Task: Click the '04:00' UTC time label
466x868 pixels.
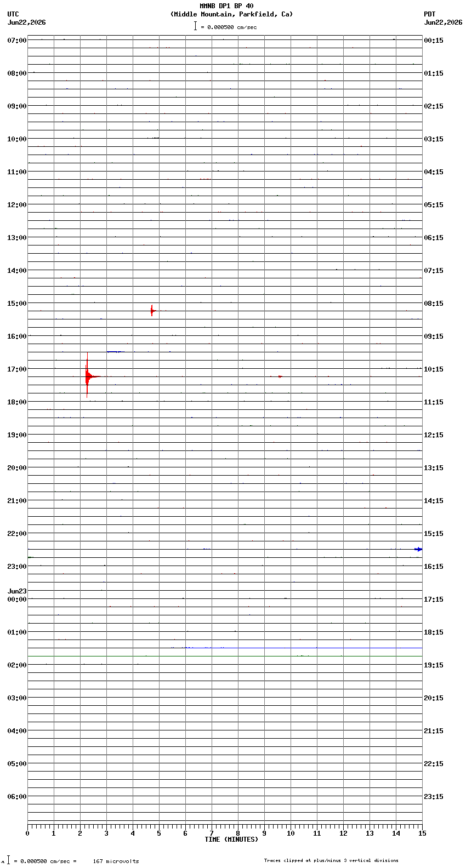Action: click(x=17, y=731)
